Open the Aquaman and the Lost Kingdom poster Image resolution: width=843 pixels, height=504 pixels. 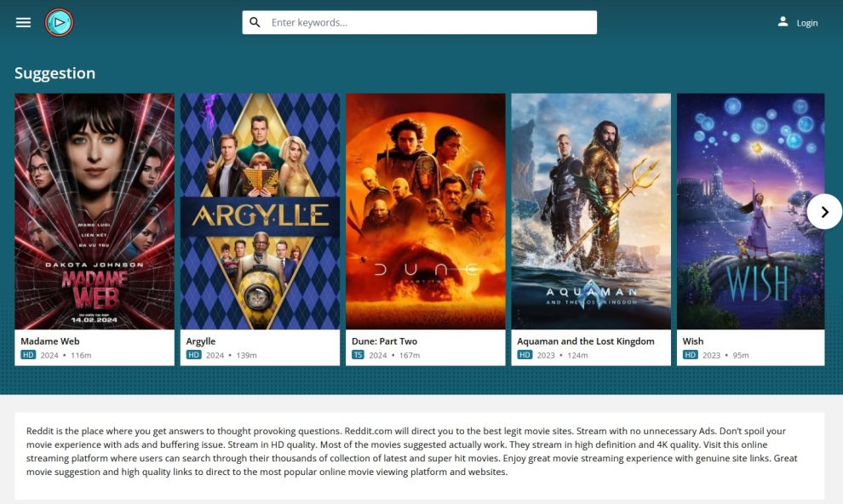[x=592, y=211]
